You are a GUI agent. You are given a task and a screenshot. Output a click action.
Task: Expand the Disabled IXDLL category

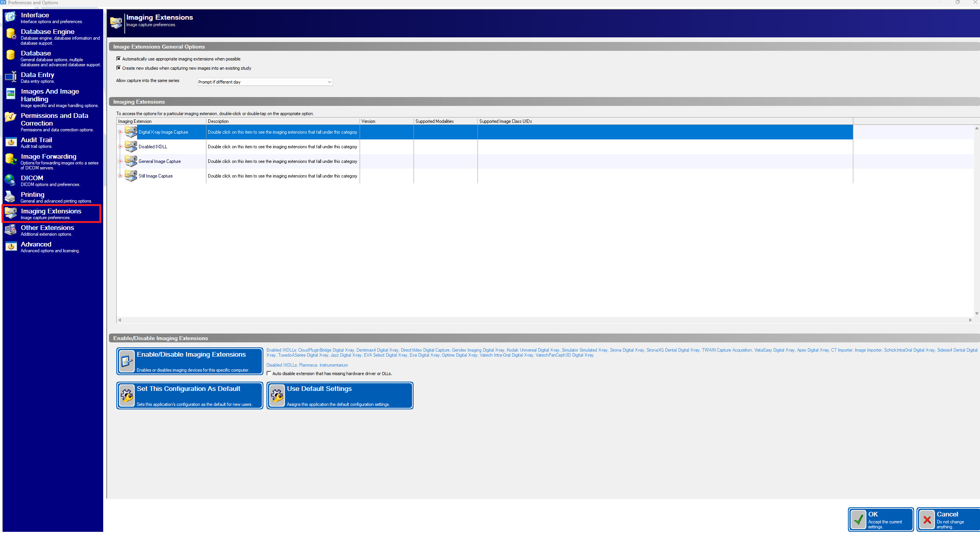(x=120, y=147)
